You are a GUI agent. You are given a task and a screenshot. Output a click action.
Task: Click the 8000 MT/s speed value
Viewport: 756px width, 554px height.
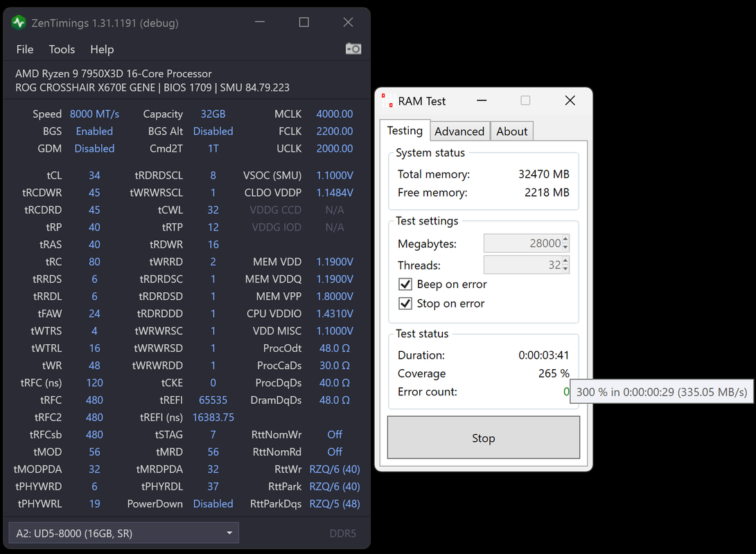coord(94,114)
